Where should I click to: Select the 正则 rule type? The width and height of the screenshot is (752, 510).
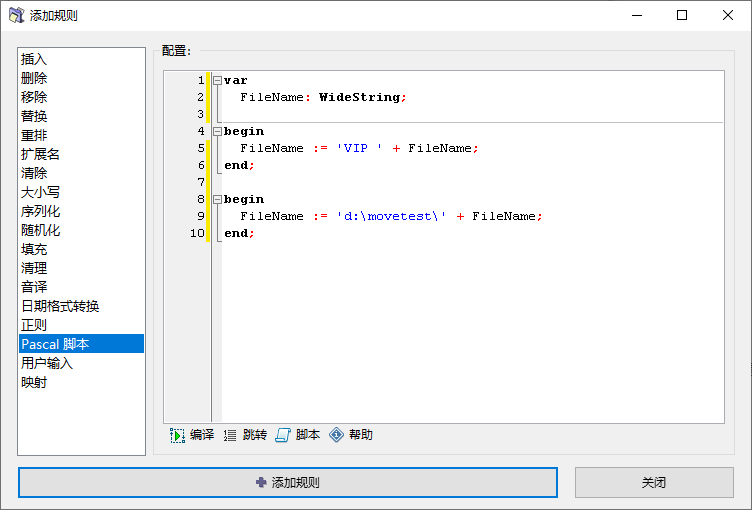[34, 325]
